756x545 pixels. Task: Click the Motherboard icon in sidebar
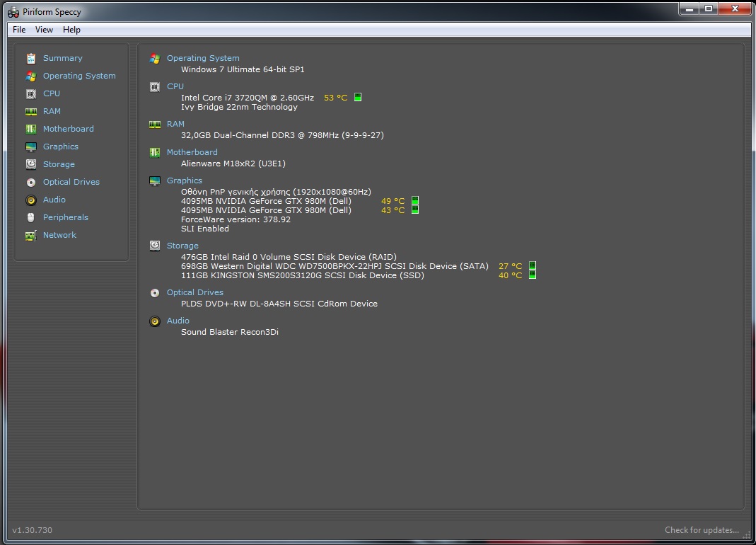tap(31, 129)
